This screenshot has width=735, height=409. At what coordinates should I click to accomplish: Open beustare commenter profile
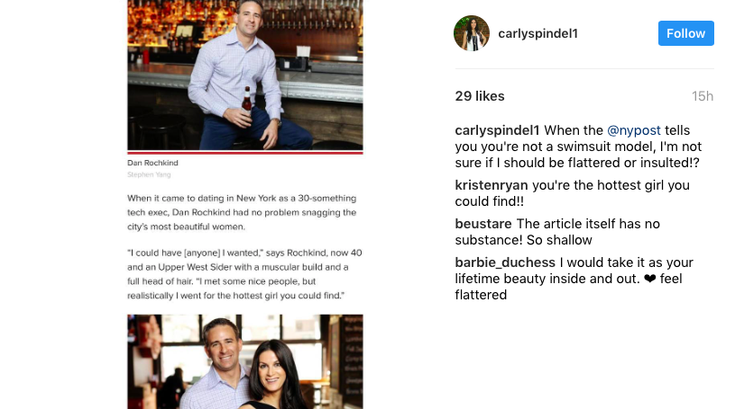click(483, 224)
